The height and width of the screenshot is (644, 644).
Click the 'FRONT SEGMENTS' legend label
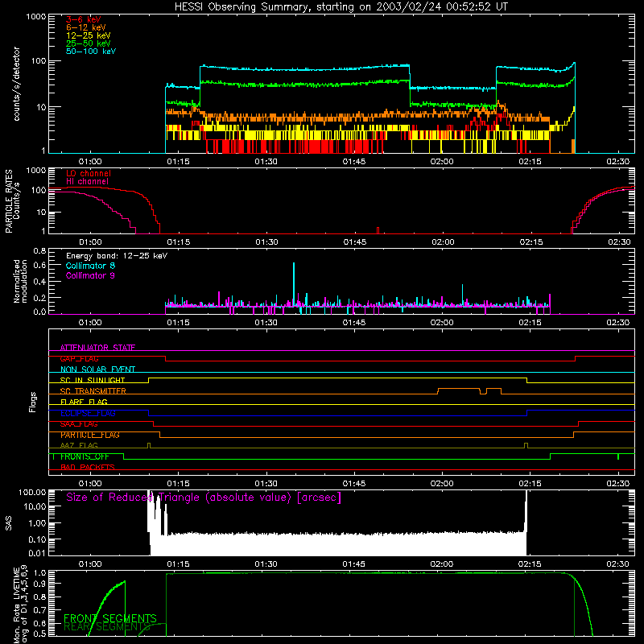[110, 618]
